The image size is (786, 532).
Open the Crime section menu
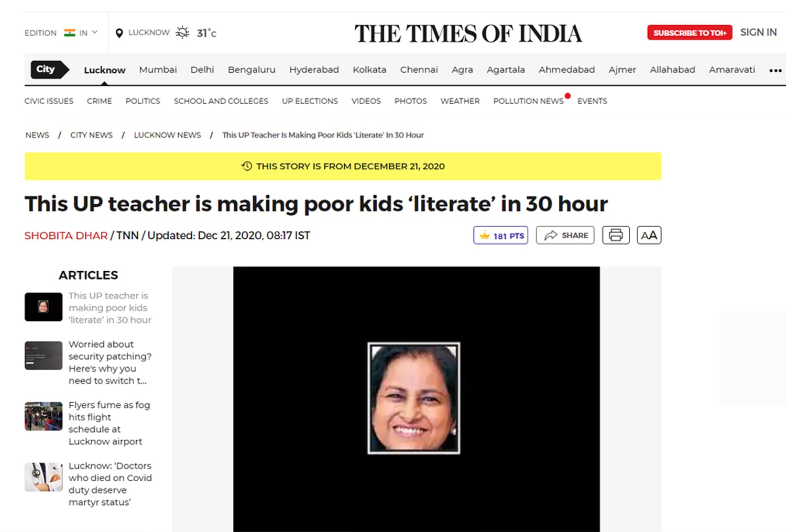coord(100,101)
